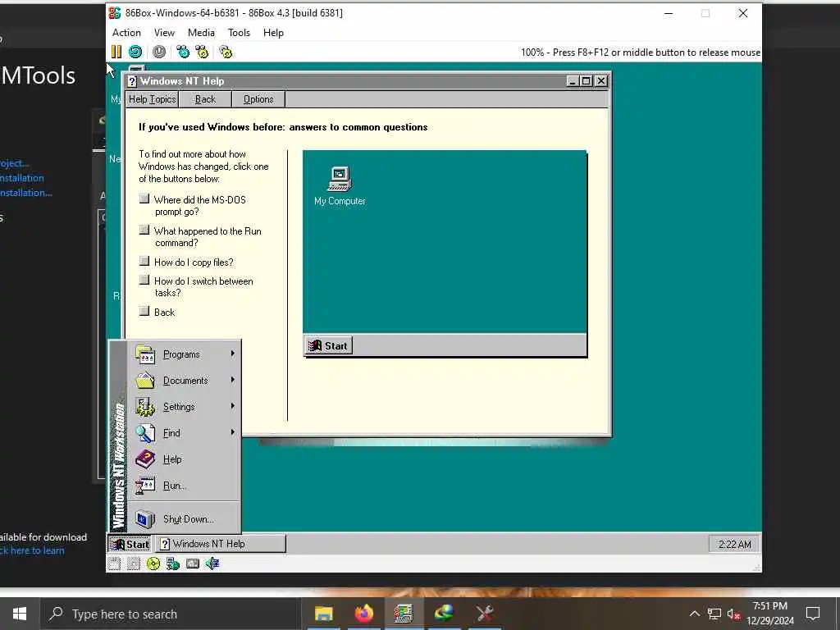Click host clock 7:51 PM date
The width and height of the screenshot is (840, 630).
[770, 614]
